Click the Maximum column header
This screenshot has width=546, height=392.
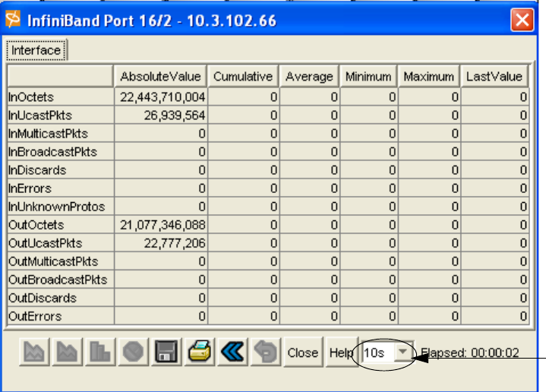coord(428,76)
